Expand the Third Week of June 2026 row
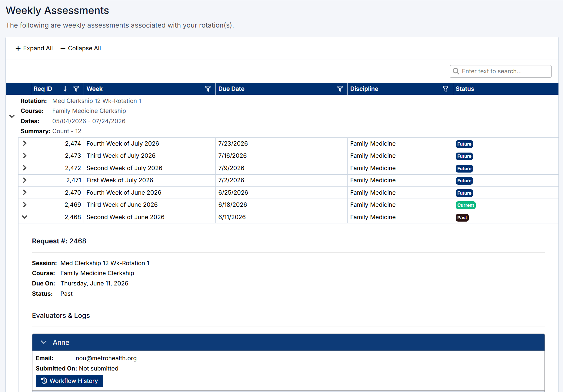Screen dimensions: 563x392 (x=25, y=205)
